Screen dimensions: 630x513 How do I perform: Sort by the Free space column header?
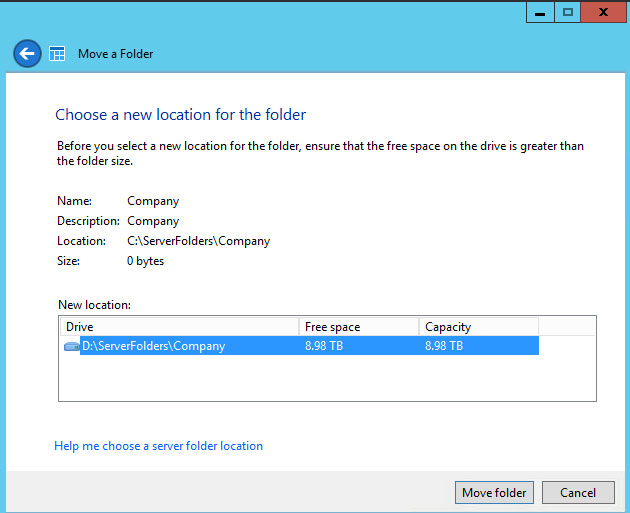(x=359, y=327)
